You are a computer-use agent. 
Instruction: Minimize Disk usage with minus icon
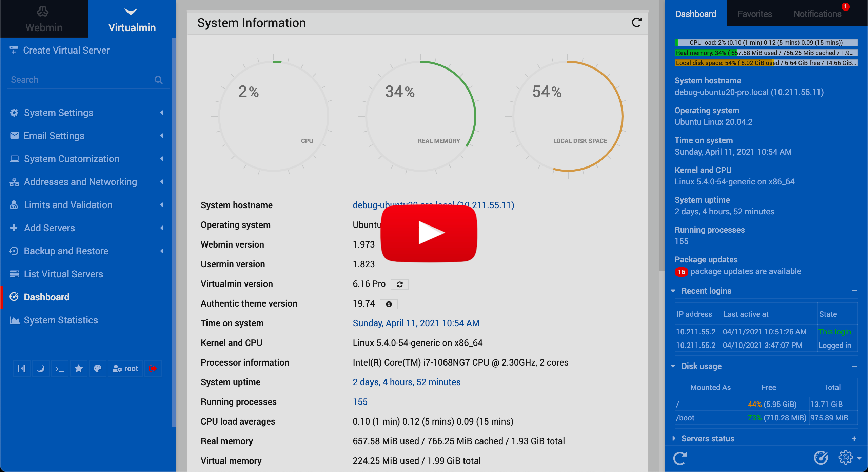pyautogui.click(x=854, y=366)
